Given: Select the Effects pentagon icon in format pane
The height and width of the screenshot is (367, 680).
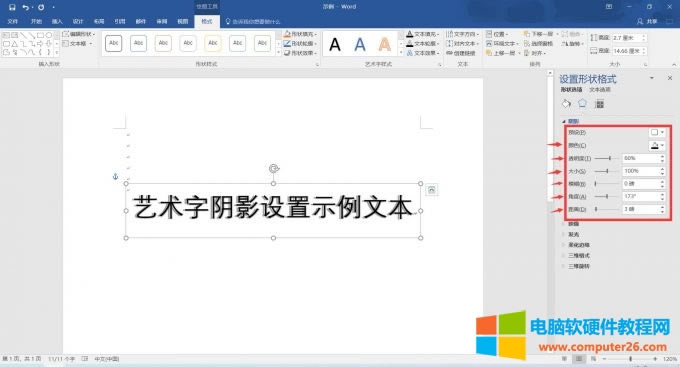Looking at the screenshot, I should (582, 104).
